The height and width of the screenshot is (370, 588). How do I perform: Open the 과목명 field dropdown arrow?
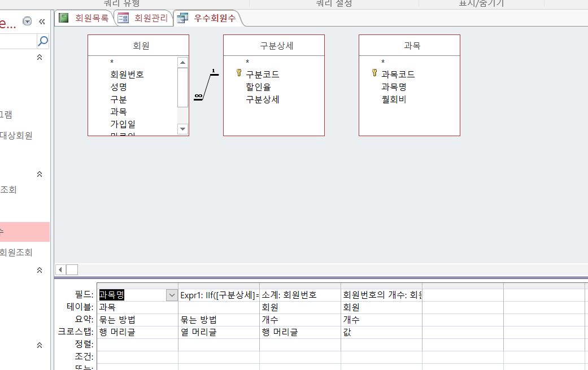tap(171, 295)
